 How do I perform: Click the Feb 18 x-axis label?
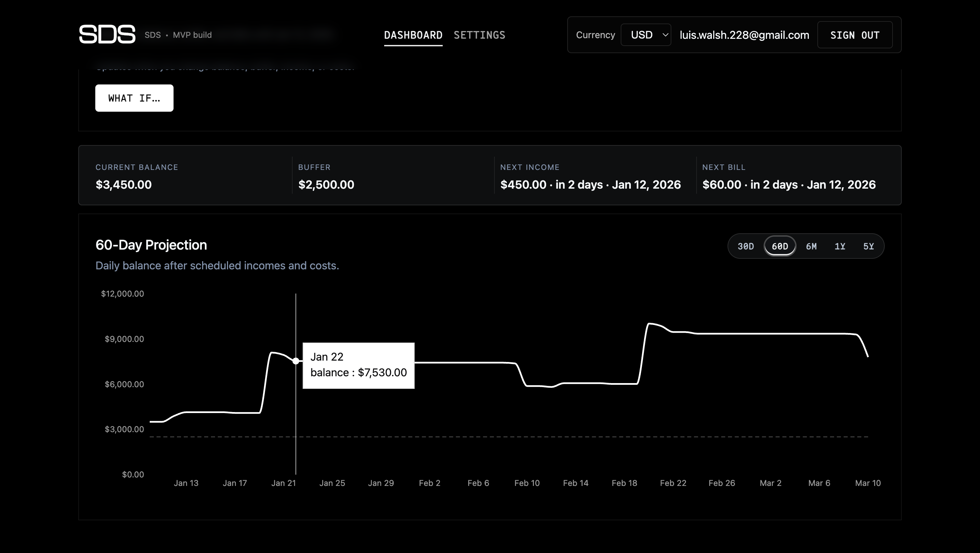(624, 483)
